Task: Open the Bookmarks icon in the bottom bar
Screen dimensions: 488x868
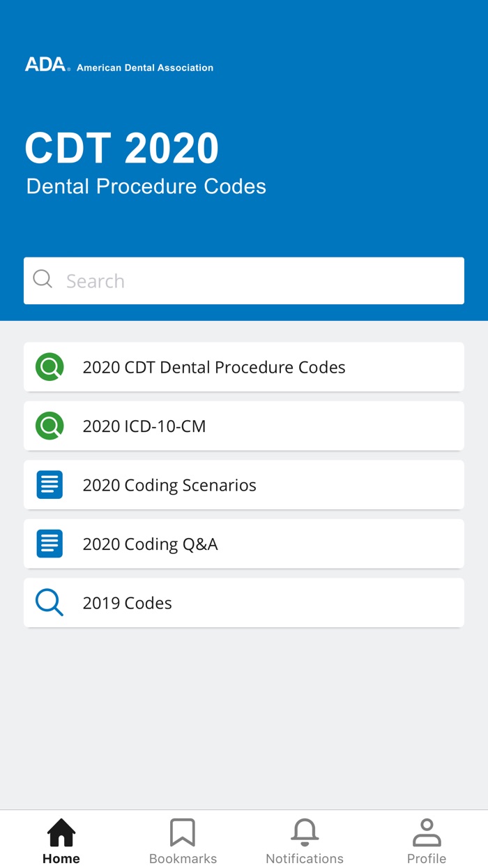Action: (x=183, y=832)
